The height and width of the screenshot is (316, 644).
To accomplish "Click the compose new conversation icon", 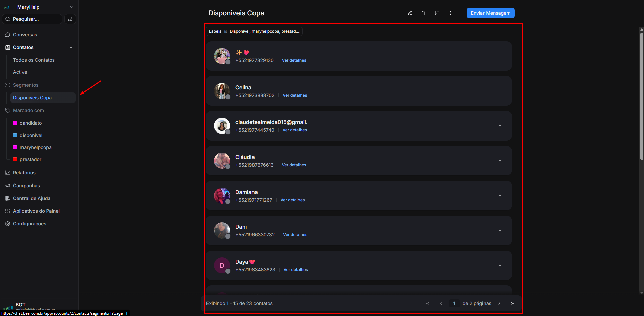I will pyautogui.click(x=70, y=19).
